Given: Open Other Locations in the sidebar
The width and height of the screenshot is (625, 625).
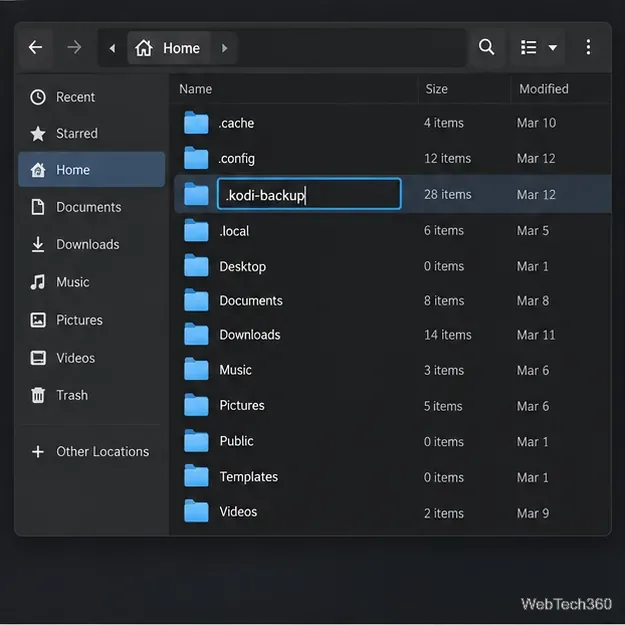Looking at the screenshot, I should click(x=91, y=452).
